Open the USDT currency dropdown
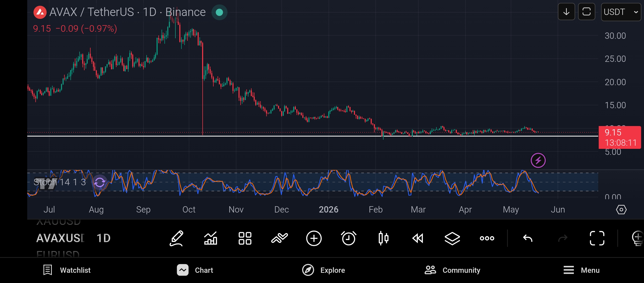 click(x=621, y=12)
